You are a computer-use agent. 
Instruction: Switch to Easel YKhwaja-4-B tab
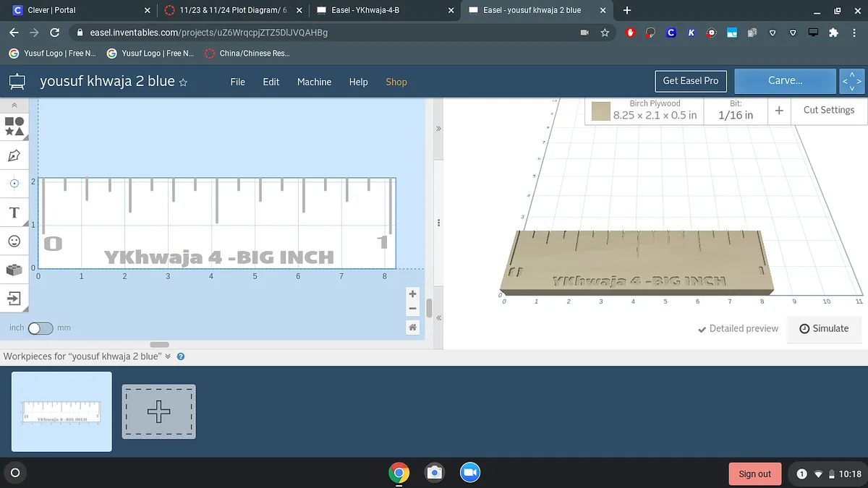[383, 10]
